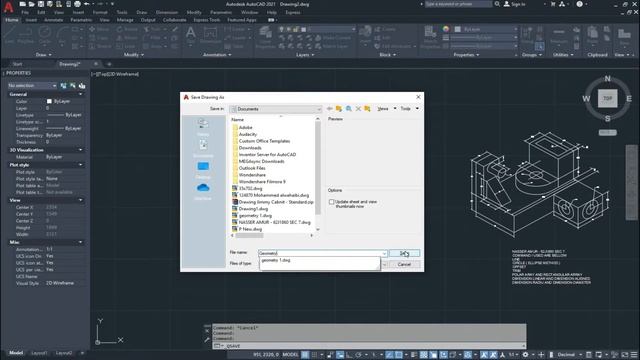Viewport: 640px width, 360px height.
Task: Click Sign In in title bar
Action: point(515,4)
